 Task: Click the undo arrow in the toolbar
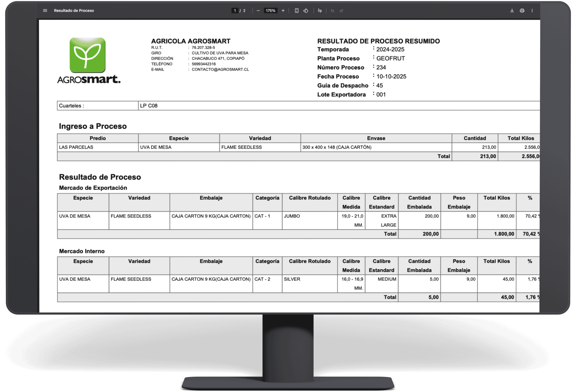332,11
